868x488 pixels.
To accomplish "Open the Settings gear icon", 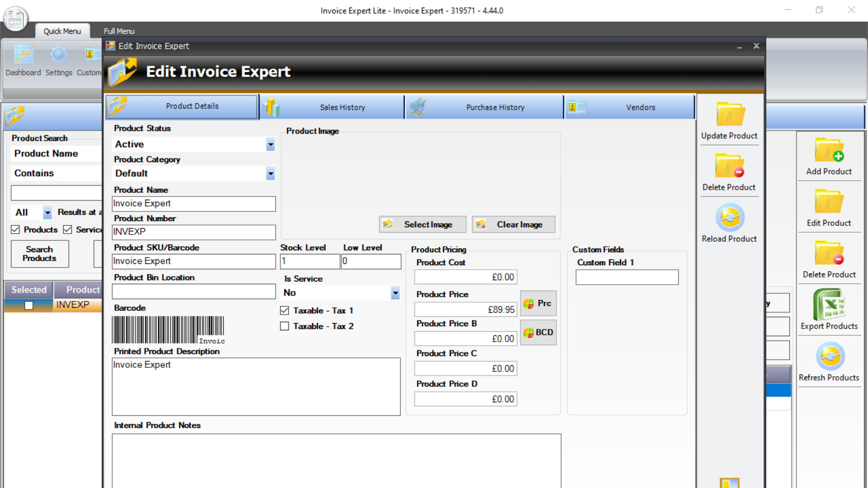I will [x=59, y=55].
